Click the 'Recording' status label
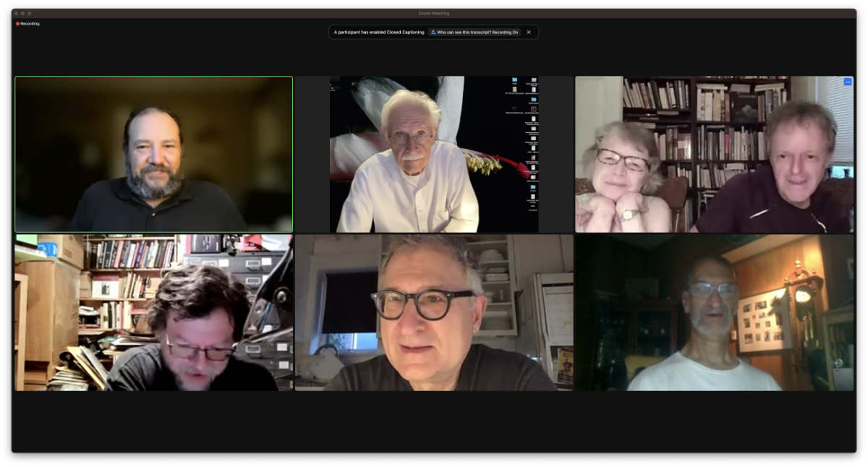This screenshot has height=467, width=868. pos(30,24)
